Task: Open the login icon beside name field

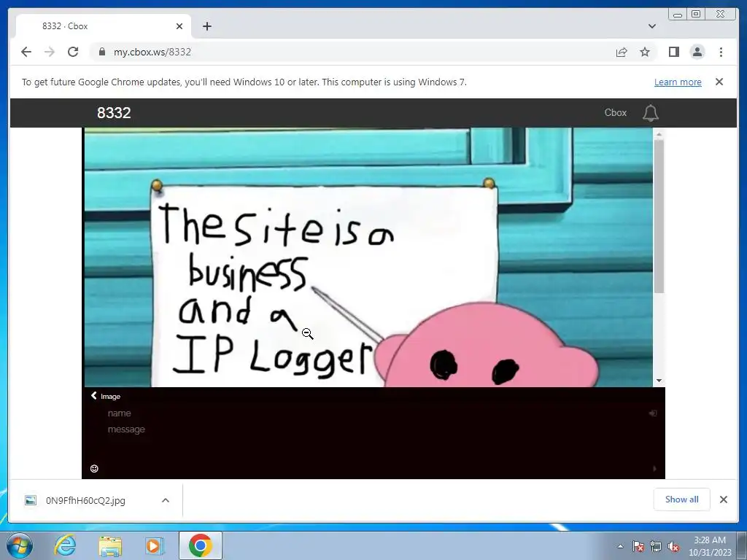Action: (653, 413)
